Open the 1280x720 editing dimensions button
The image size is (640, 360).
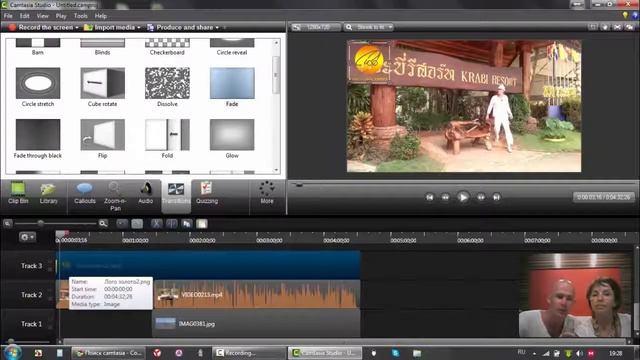pyautogui.click(x=315, y=27)
